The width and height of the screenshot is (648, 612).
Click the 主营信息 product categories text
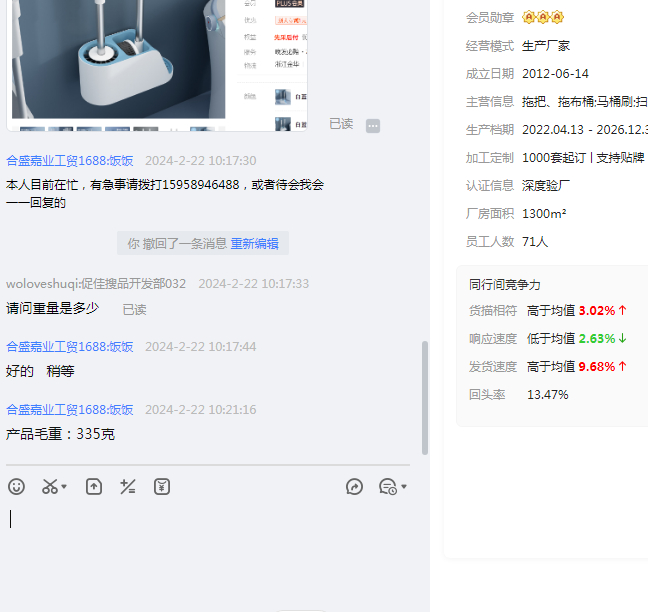click(x=584, y=102)
